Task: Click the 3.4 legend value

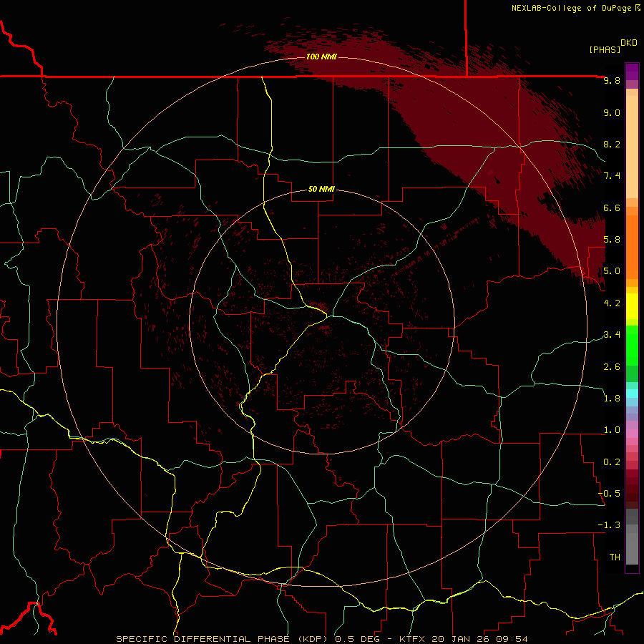Action: point(612,335)
